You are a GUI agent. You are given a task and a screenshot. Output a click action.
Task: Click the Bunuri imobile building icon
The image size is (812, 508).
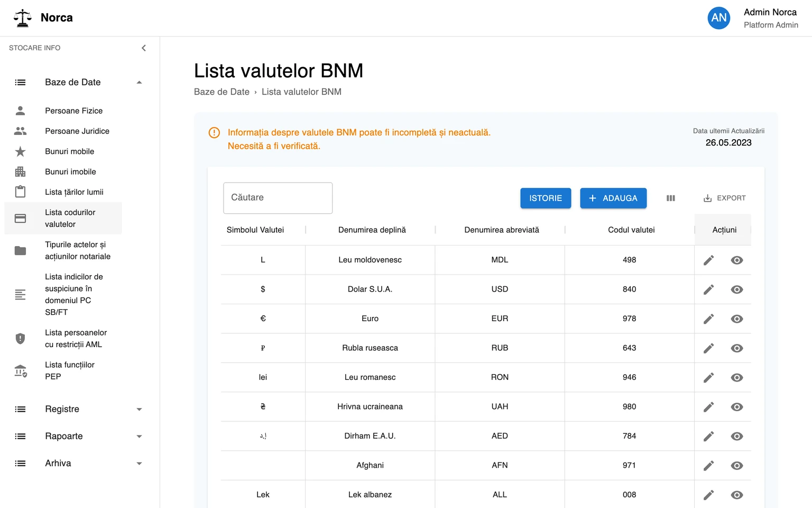(x=20, y=171)
